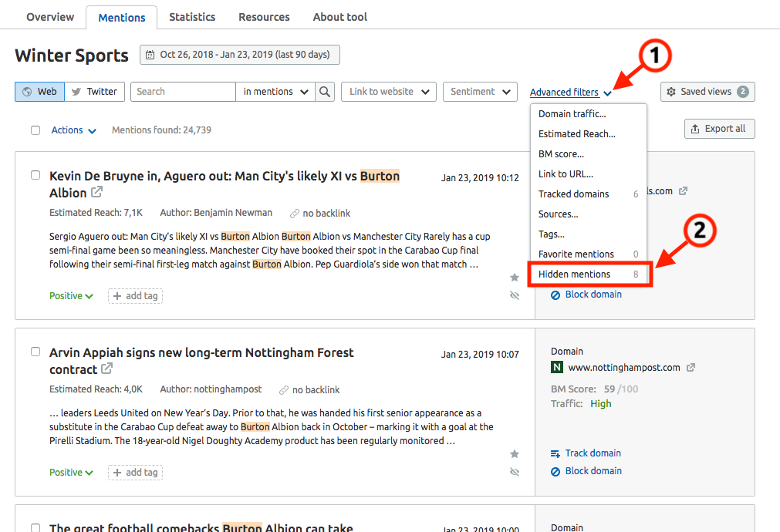Open www.nottinghampost.com domain link

[x=624, y=368]
